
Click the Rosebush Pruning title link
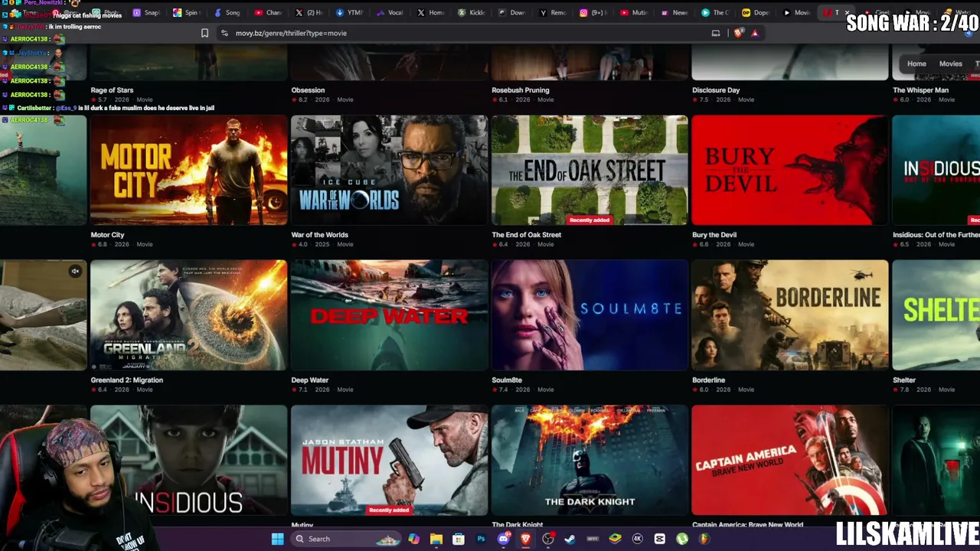click(x=521, y=90)
